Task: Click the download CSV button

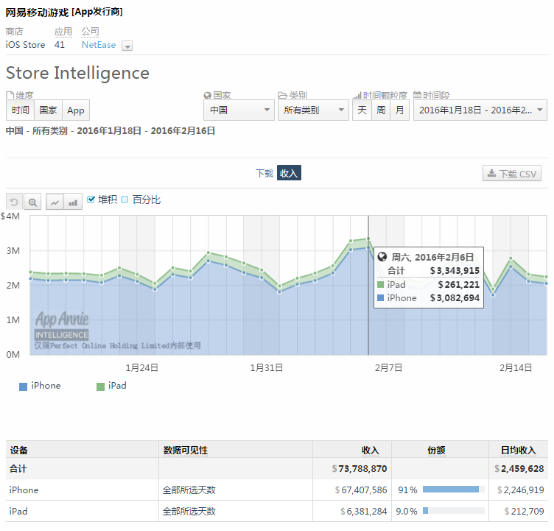Action: tap(512, 173)
